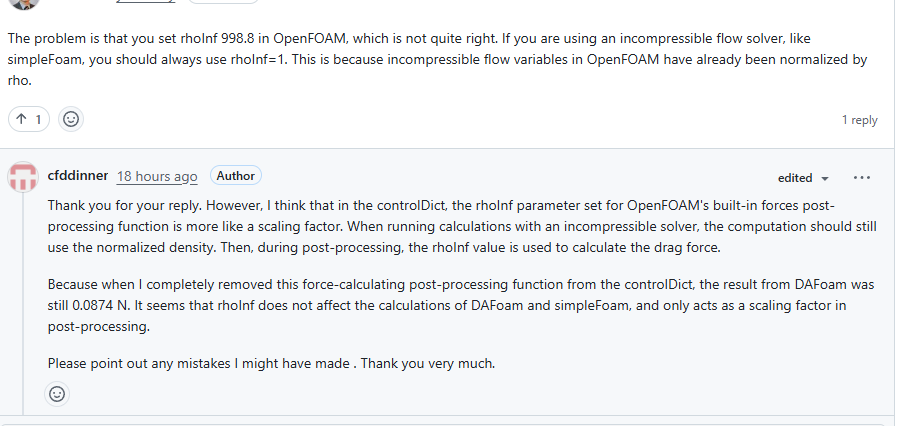The image size is (907, 426).
Task: Click the top commenter's cut-off avatar
Action: (x=23, y=3)
